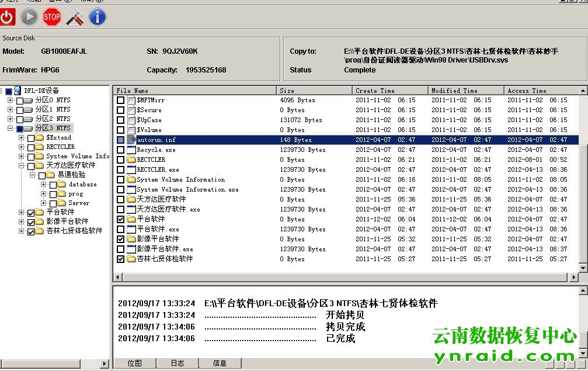
Task: Click the Recycle.exe file icon
Action: pyautogui.click(x=131, y=150)
